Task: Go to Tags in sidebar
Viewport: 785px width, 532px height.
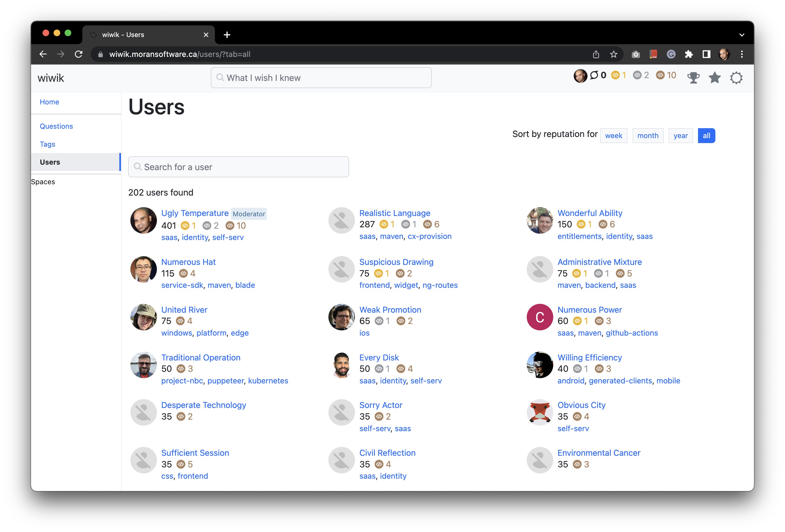Action: click(x=48, y=144)
